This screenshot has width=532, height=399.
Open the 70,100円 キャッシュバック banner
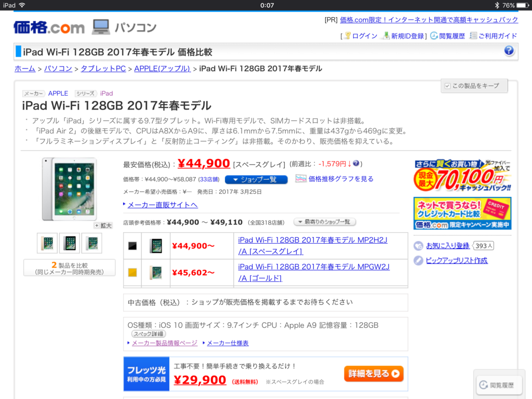click(462, 176)
